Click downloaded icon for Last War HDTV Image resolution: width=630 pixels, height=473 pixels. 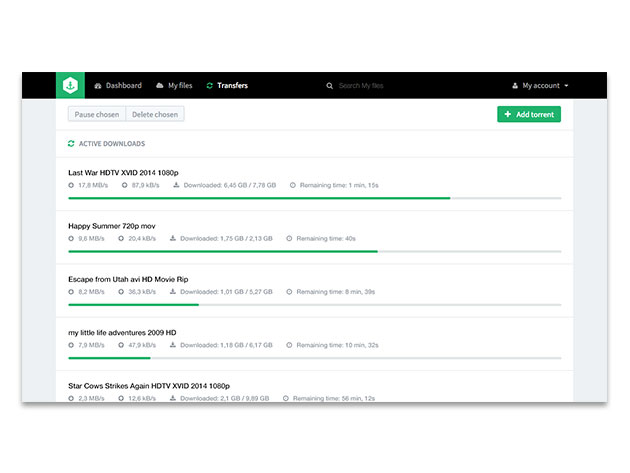pos(176,185)
